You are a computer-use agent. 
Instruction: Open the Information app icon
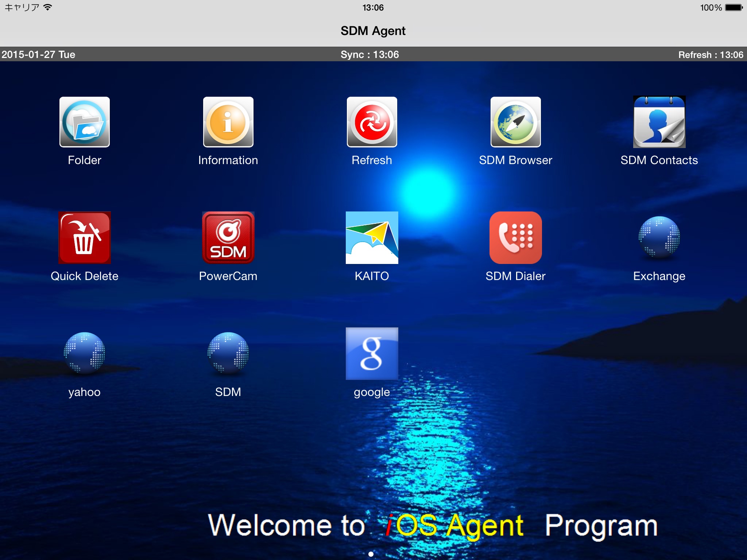pyautogui.click(x=228, y=122)
